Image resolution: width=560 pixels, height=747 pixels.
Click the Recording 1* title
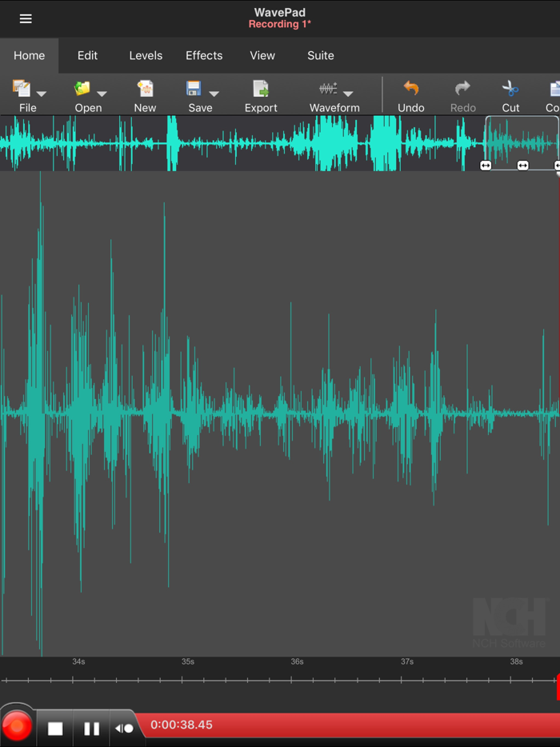pos(280,24)
